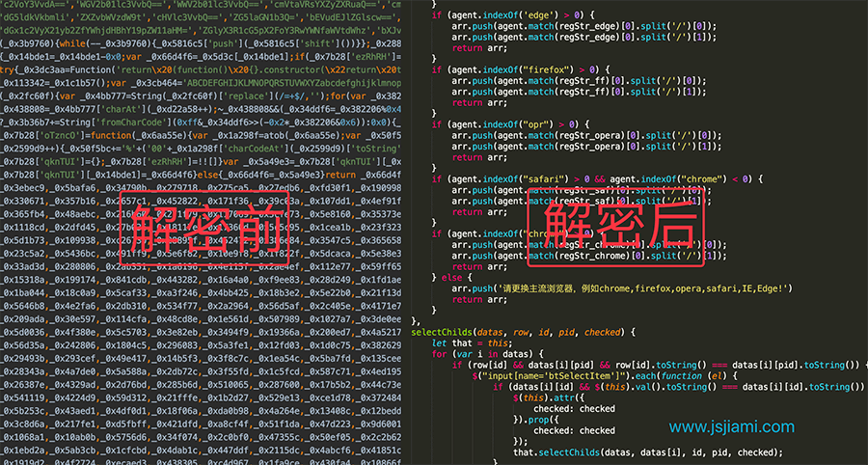Click the "let that = this;" line
This screenshot has width=868, height=465.
pos(472,343)
